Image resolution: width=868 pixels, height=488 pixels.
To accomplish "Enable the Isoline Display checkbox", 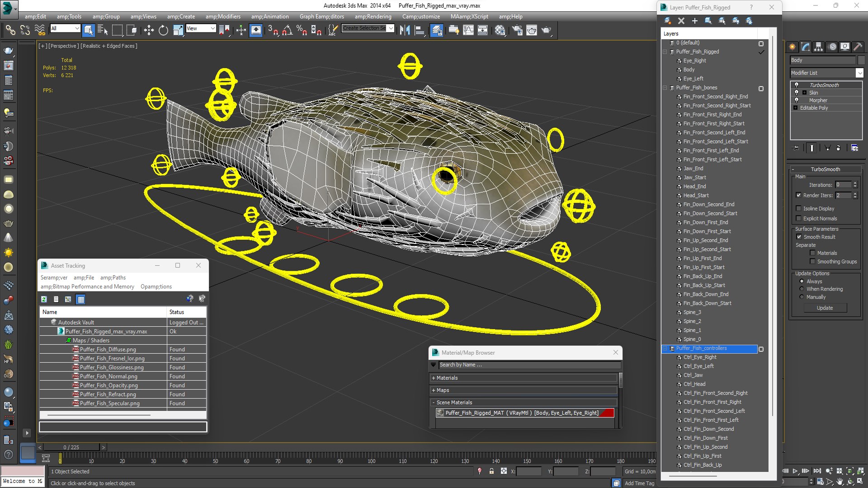I will click(798, 208).
